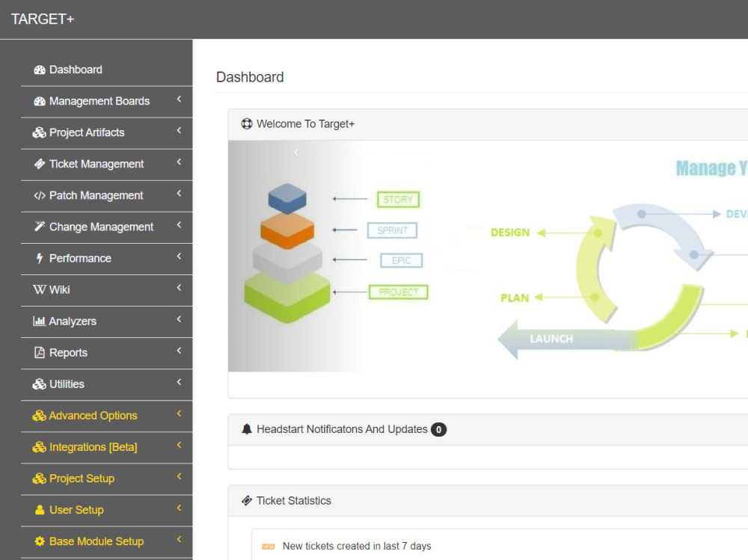Viewport: 748px width, 560px height.
Task: Click the Welcome To Target+ panel header
Action: coord(488,125)
